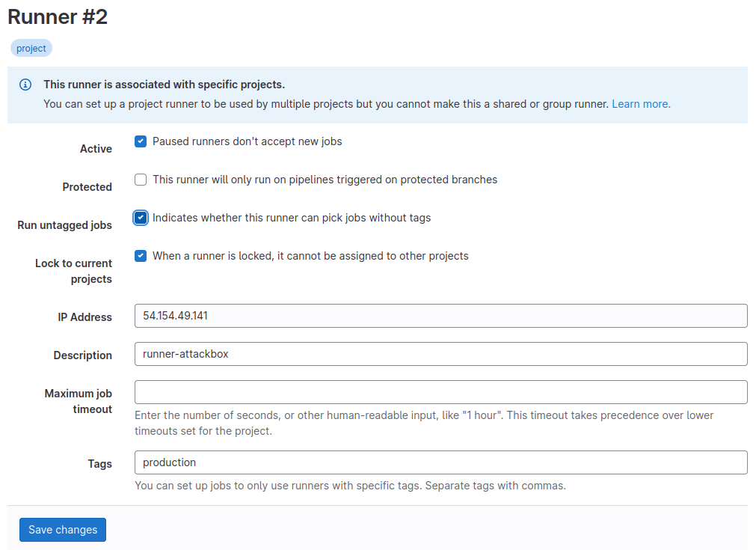756x550 pixels.
Task: Click the 'Maximum job timeout' field label
Action: [x=78, y=401]
